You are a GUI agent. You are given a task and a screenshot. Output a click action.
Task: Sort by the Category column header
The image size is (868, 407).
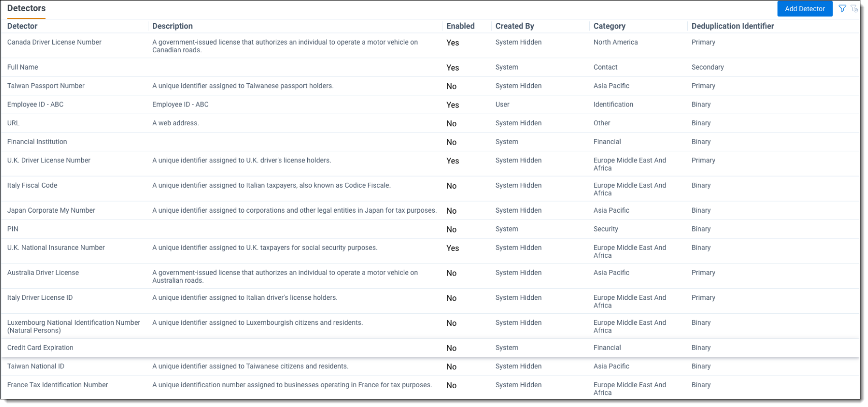pyautogui.click(x=609, y=26)
